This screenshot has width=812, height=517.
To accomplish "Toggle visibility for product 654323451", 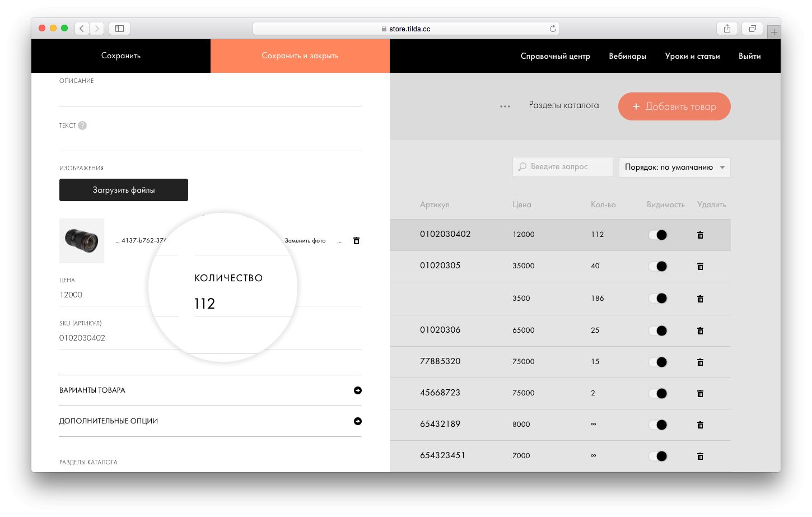I will tap(658, 456).
